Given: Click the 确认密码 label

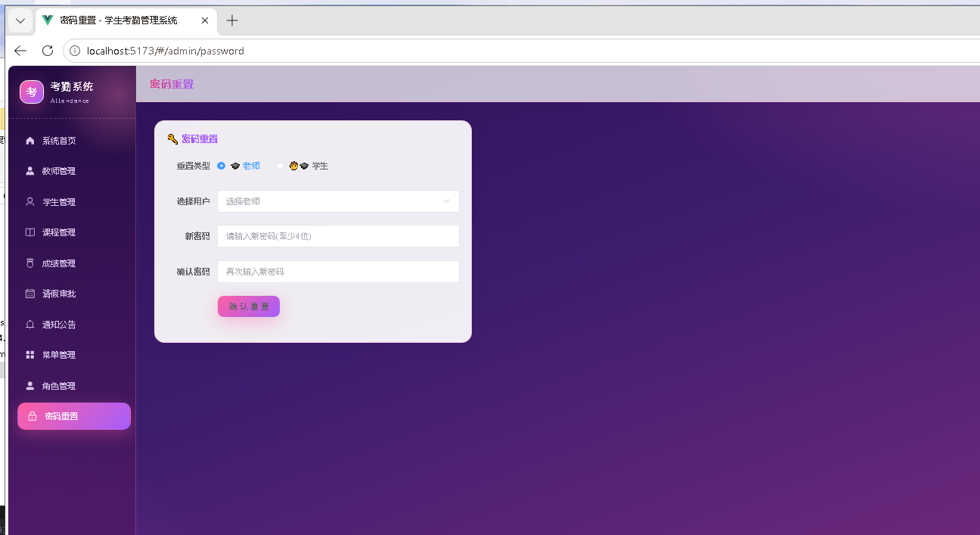Looking at the screenshot, I should click(194, 272).
